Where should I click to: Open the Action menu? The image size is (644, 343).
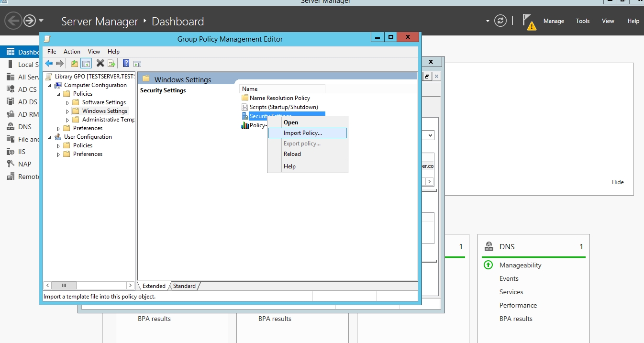point(72,52)
